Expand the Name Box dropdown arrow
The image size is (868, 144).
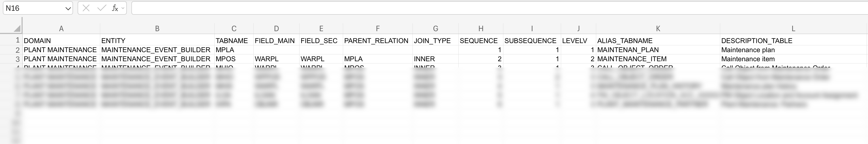[x=69, y=9]
